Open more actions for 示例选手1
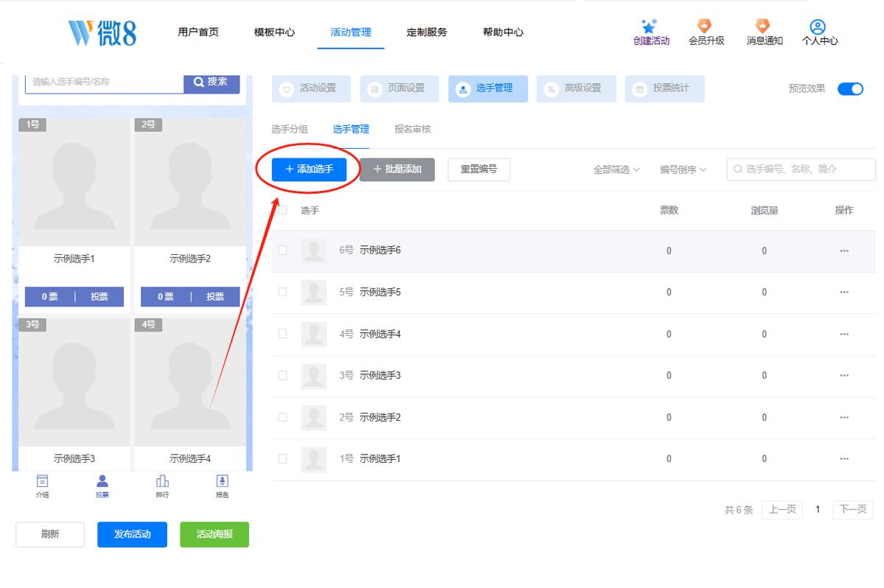Image resolution: width=884 pixels, height=588 pixels. point(844,459)
